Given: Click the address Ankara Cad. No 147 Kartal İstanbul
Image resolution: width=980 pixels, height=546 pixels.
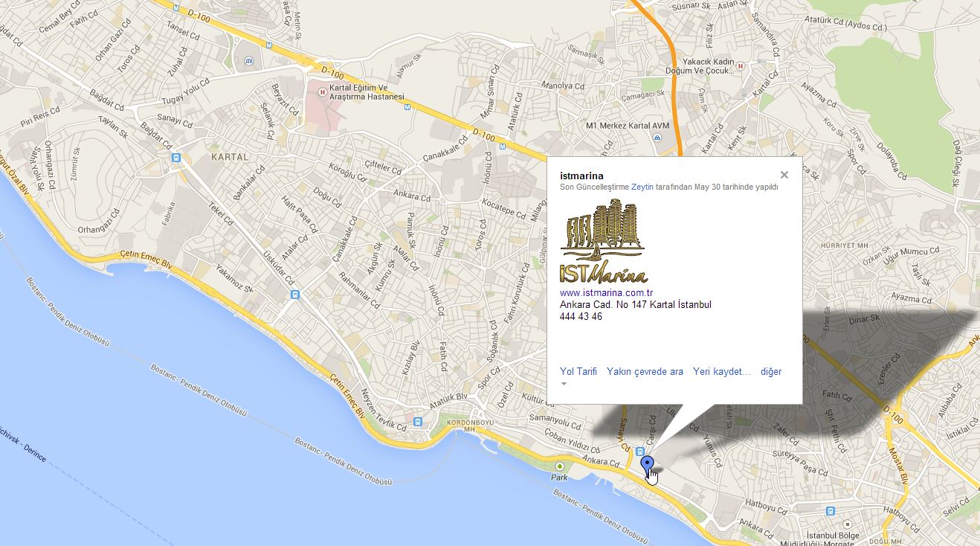Looking at the screenshot, I should (636, 305).
